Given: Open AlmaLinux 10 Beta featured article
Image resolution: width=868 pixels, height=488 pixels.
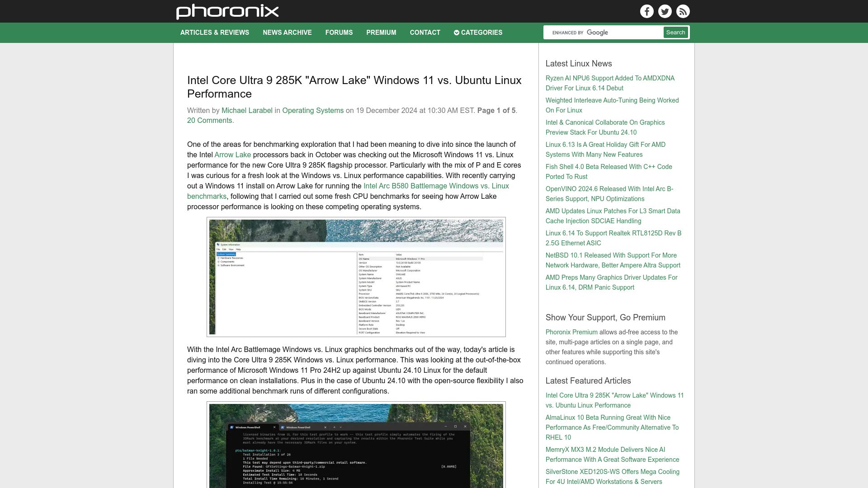Looking at the screenshot, I should (612, 427).
